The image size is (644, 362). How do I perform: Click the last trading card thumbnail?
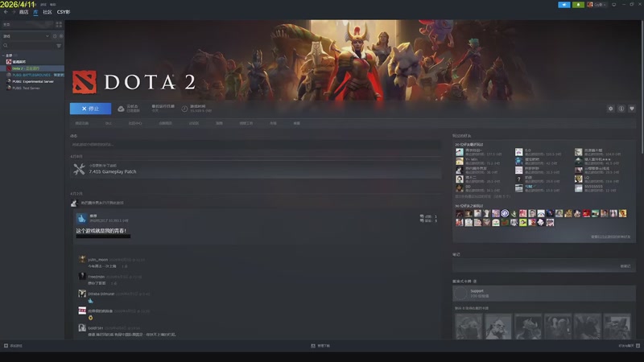coord(617,327)
